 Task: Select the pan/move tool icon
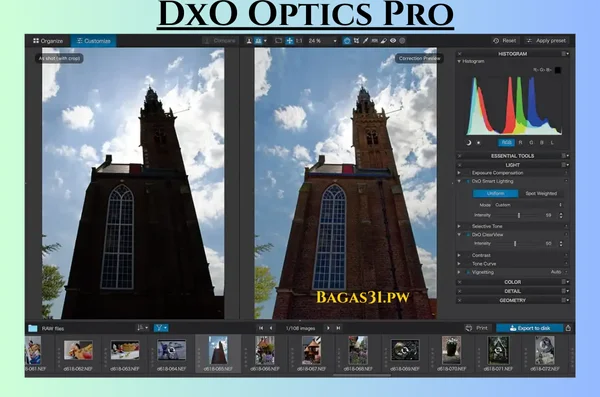pos(290,41)
